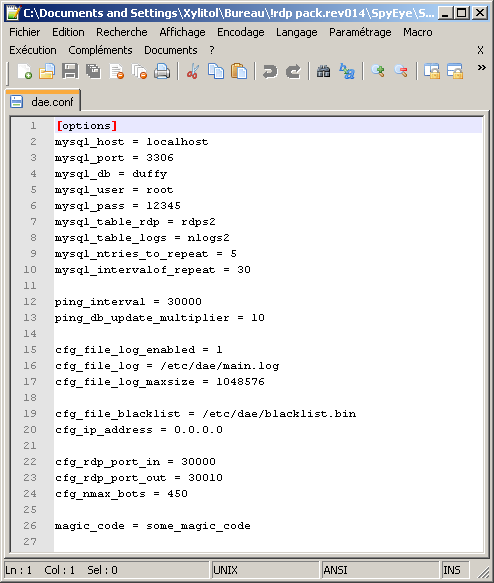Click the Save All icon

pyautogui.click(x=93, y=71)
